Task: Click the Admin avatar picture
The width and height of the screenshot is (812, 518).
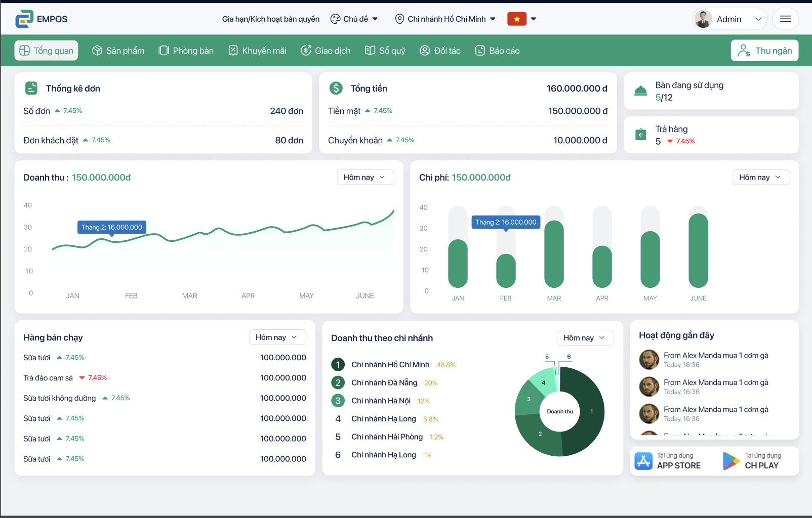Action: [x=703, y=19]
